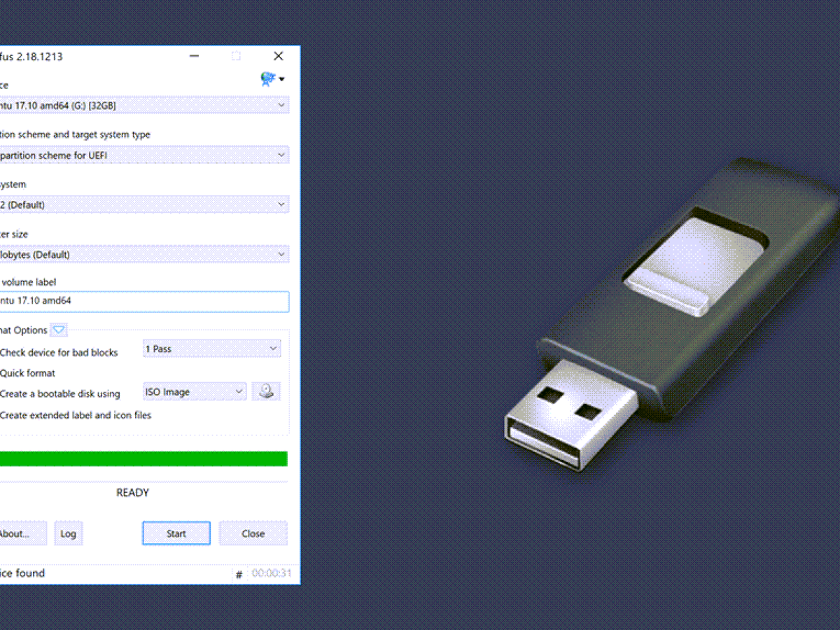Open the Device dropdown showing 17.10 amd64
The image size is (840, 630).
144,106
